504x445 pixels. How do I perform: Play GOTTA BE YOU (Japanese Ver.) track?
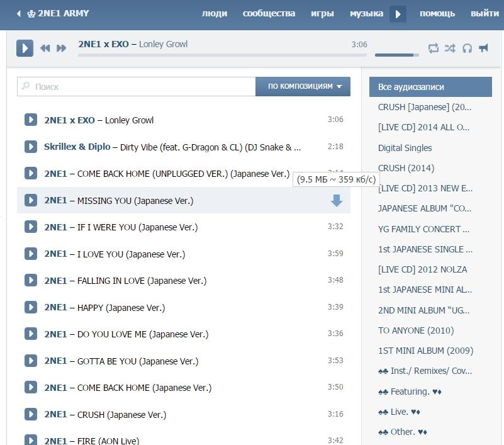pos(31,361)
